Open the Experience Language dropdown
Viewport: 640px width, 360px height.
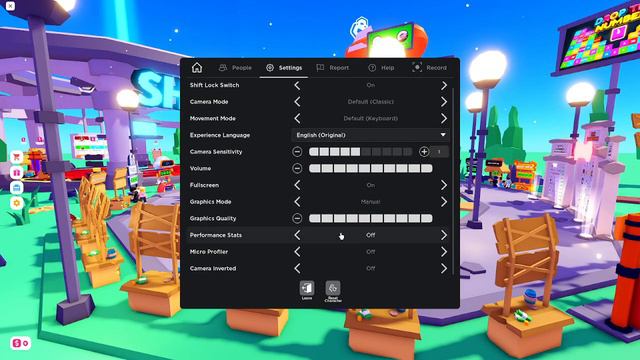(x=370, y=135)
